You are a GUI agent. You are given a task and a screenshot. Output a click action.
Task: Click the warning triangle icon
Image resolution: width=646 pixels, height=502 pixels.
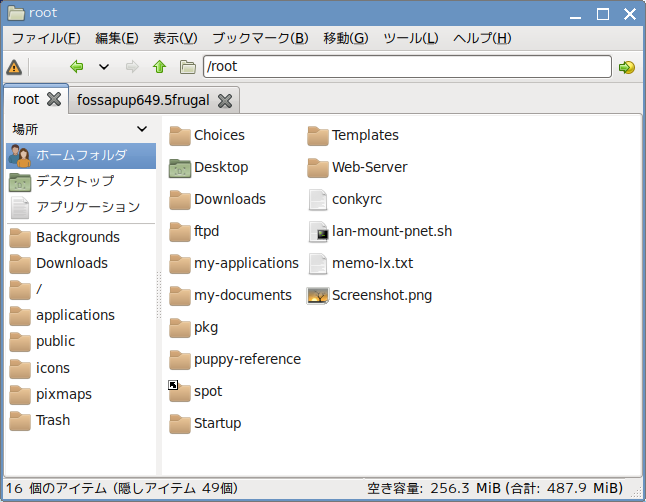pos(14,67)
